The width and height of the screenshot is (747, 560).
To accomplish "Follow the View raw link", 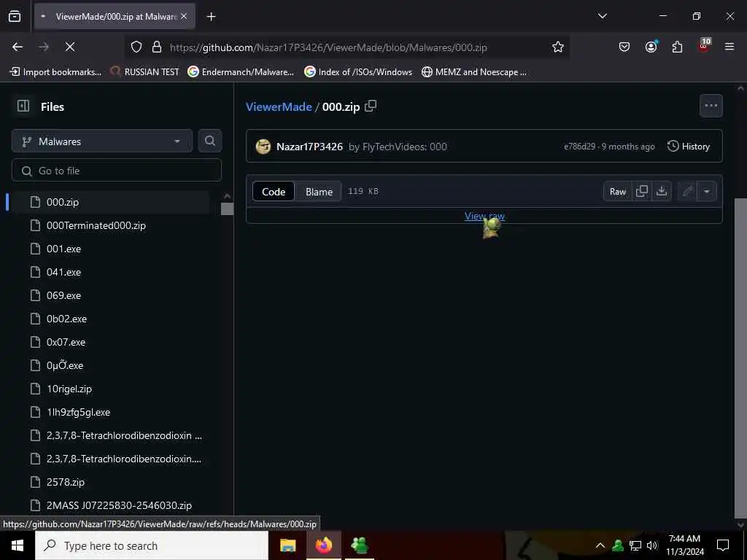I will (x=484, y=216).
